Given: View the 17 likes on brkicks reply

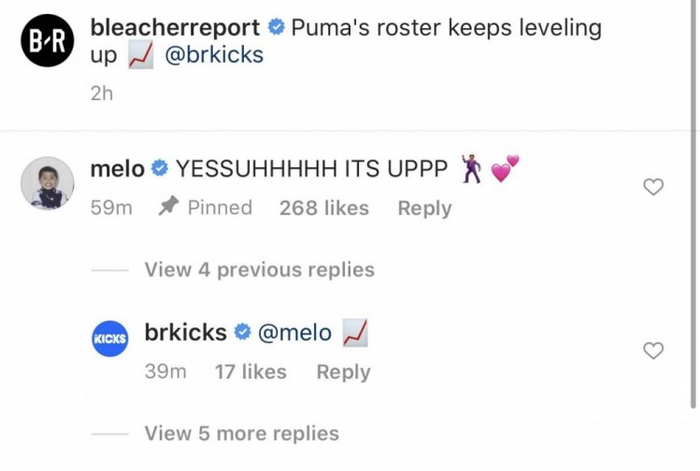Looking at the screenshot, I should [x=250, y=372].
